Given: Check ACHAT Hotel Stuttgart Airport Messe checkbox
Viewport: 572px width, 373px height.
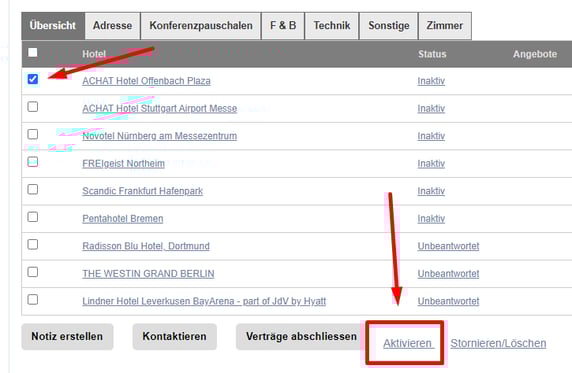Looking at the screenshot, I should point(33,107).
